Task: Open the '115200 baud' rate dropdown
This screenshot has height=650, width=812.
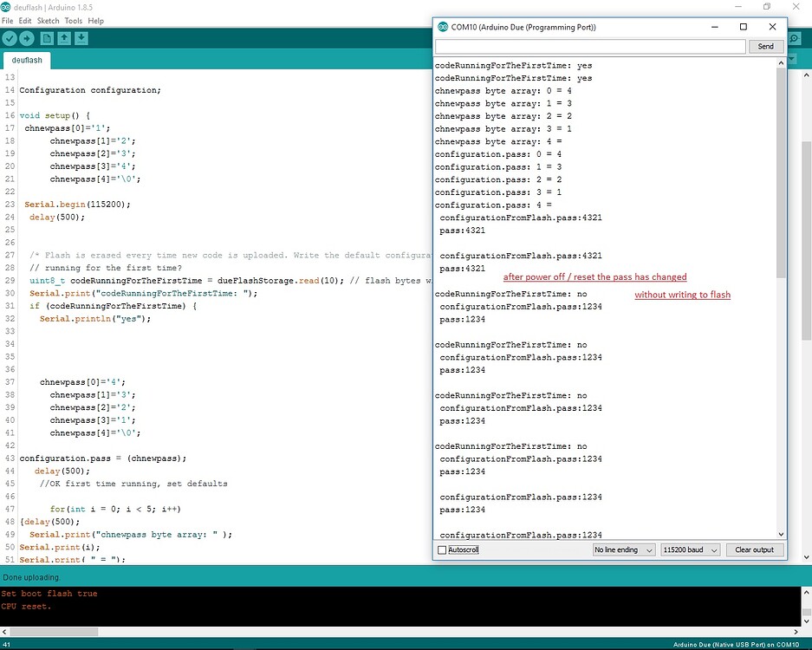Action: (x=689, y=549)
